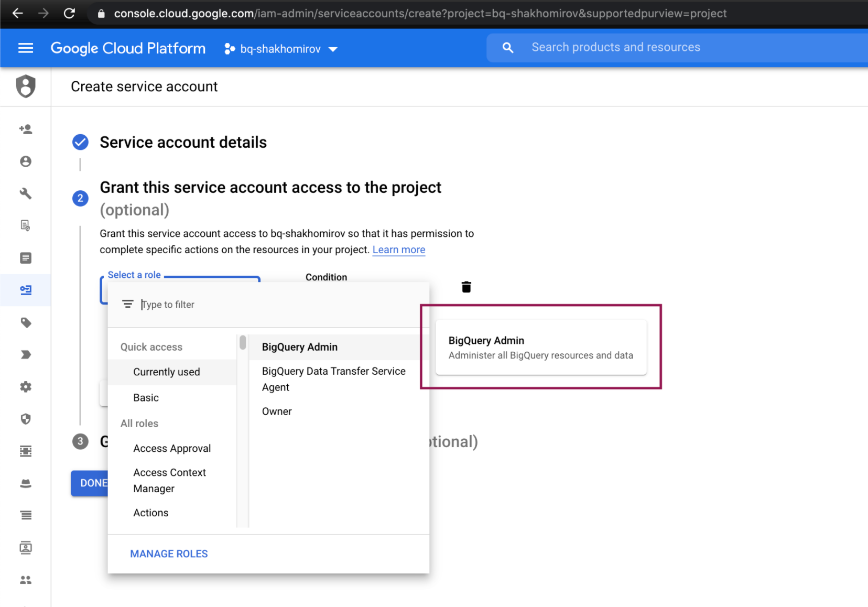
Task: Click the Labels tag sidebar icon
Action: tap(26, 322)
